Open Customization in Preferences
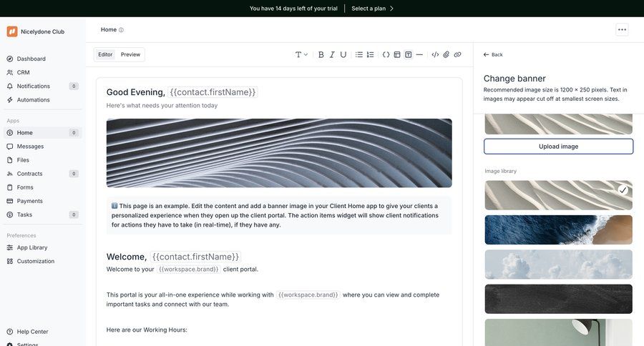The width and height of the screenshot is (644, 346). pyautogui.click(x=43, y=261)
